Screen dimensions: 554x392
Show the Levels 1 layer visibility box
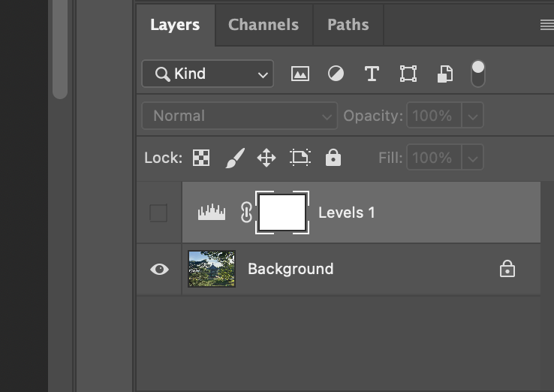pyautogui.click(x=158, y=213)
